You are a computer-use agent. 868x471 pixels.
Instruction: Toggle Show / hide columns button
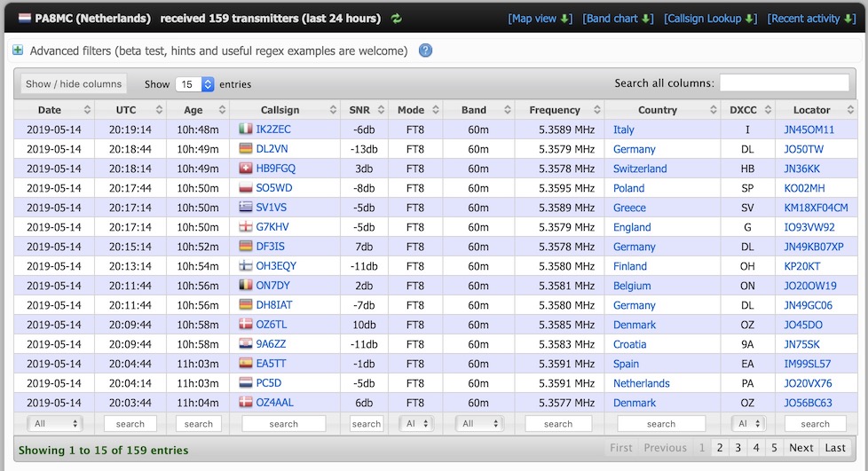click(74, 84)
